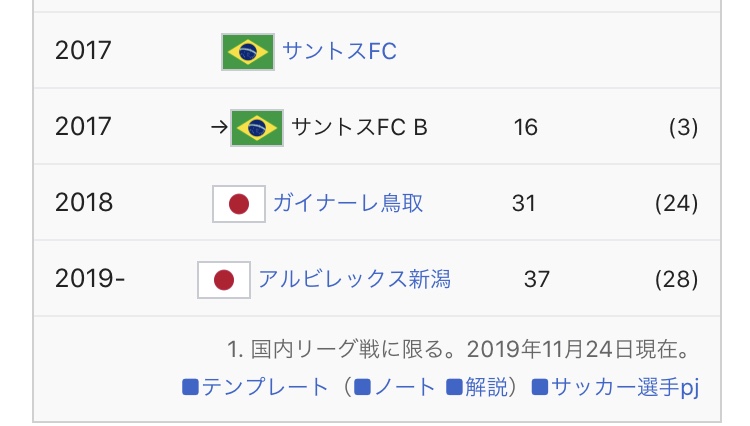
Task: Click the 2019- season year cell
Action: pos(90,280)
